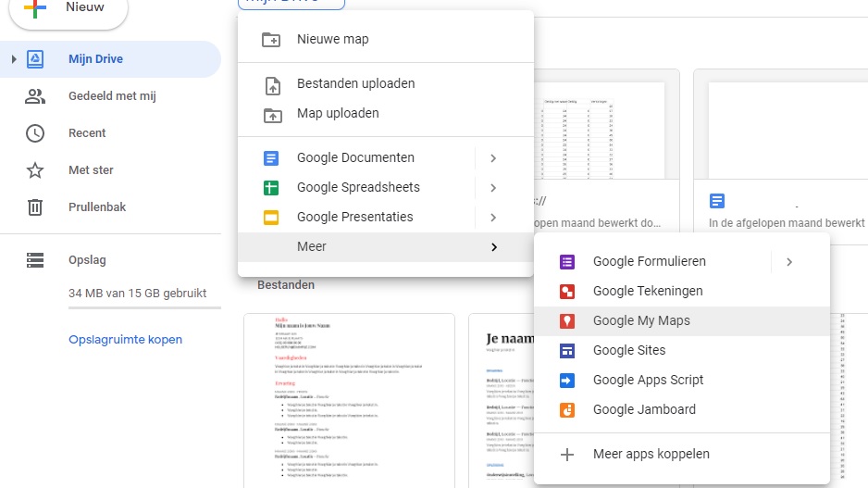Open the red-headed resume document thumbnail
This screenshot has height=488, width=868.
point(349,400)
